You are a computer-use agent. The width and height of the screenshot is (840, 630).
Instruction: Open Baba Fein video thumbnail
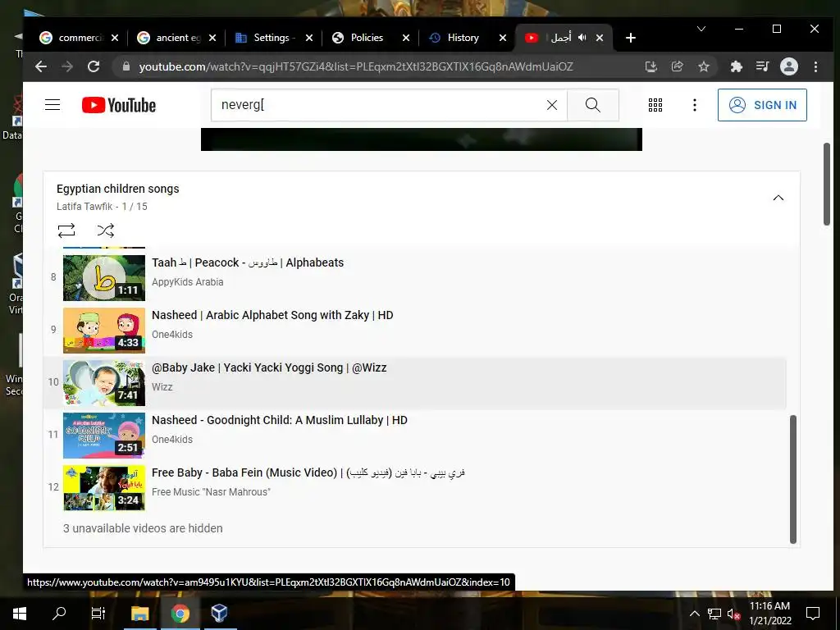(104, 487)
